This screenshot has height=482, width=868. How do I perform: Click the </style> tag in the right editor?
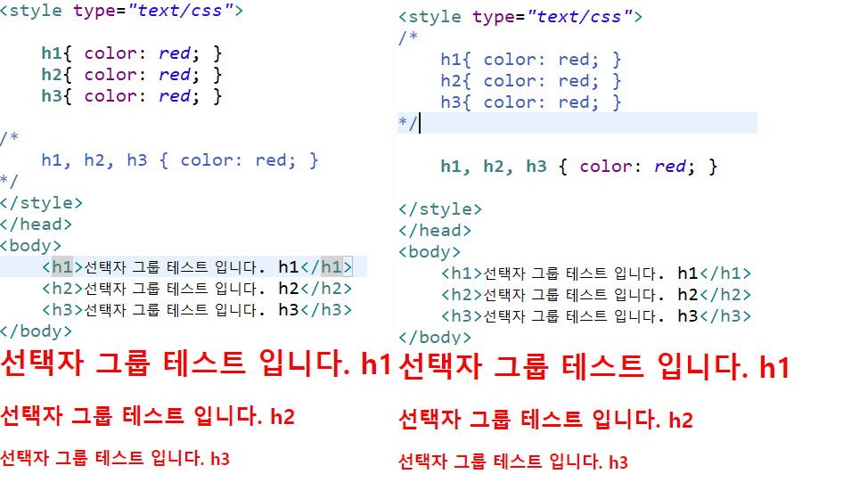pos(440,209)
